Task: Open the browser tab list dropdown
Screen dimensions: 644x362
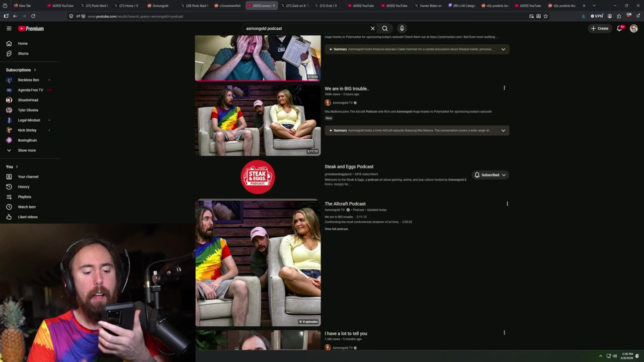Action: coord(594,6)
